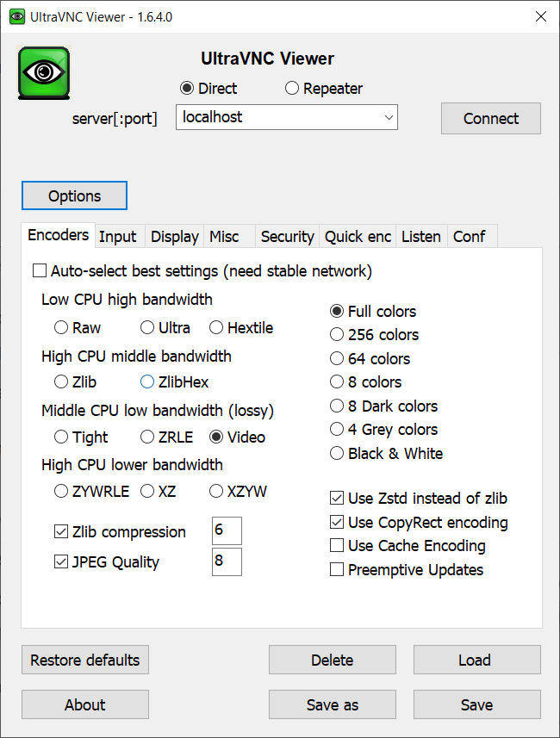Enable Use Cache Encoding option
The height and width of the screenshot is (738, 560).
point(337,546)
